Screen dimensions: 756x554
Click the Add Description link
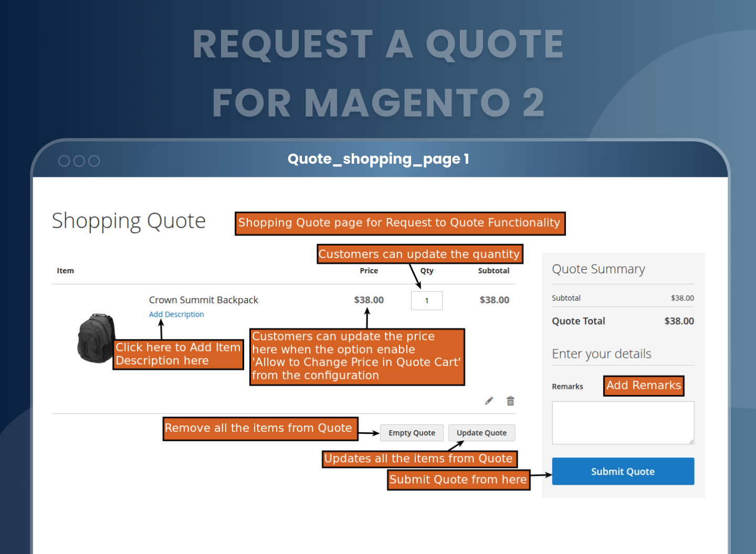[x=176, y=314]
